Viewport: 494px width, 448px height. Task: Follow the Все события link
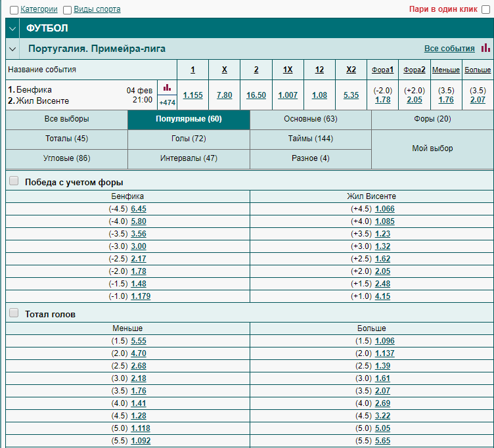(449, 49)
